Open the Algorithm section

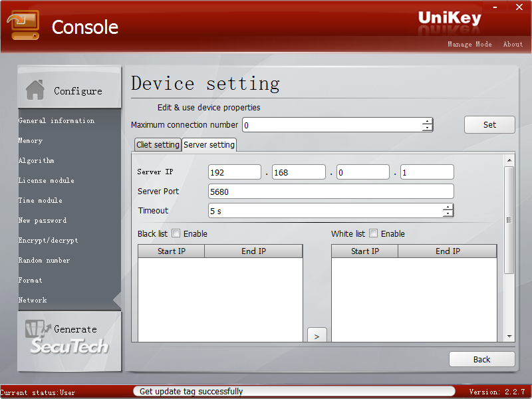37,160
